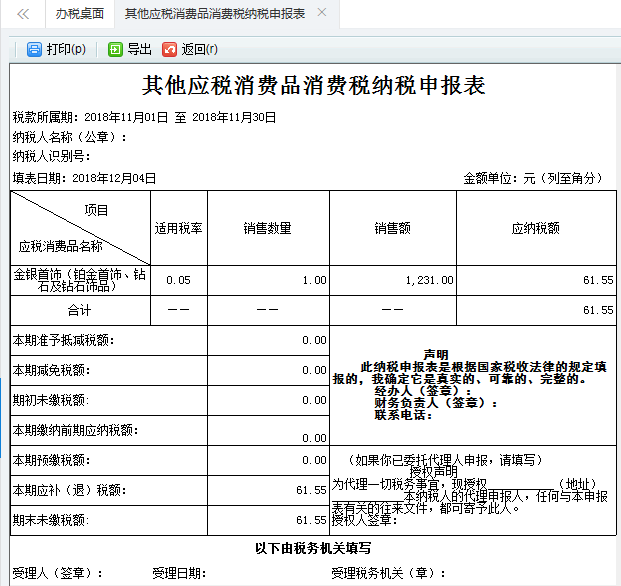The width and height of the screenshot is (621, 586).
Task: Click the form title 其他应税消费品消费税纳税申报表
Action: click(314, 86)
